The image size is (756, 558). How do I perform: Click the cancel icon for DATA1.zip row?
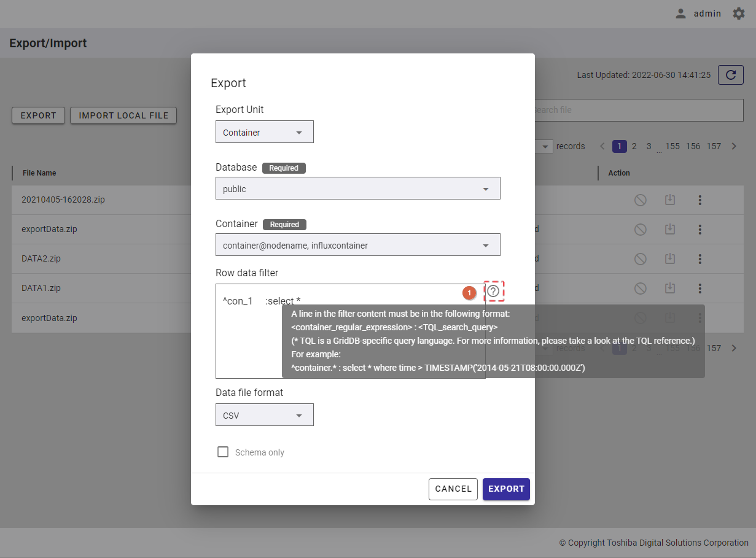[x=640, y=289]
